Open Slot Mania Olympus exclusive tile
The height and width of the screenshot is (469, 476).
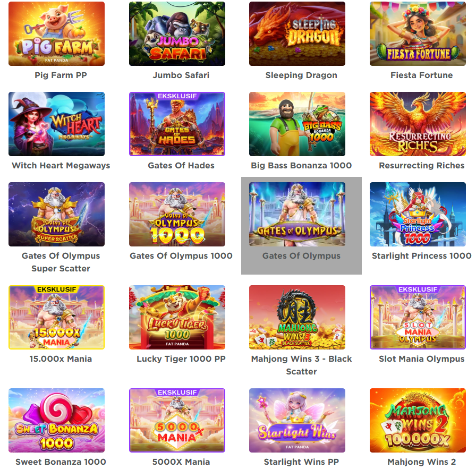point(418,317)
